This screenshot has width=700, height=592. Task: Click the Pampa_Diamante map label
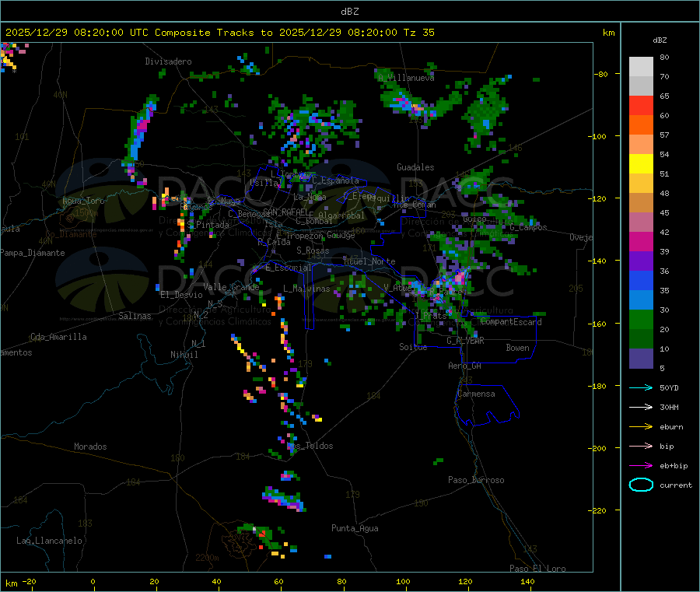pos(32,253)
